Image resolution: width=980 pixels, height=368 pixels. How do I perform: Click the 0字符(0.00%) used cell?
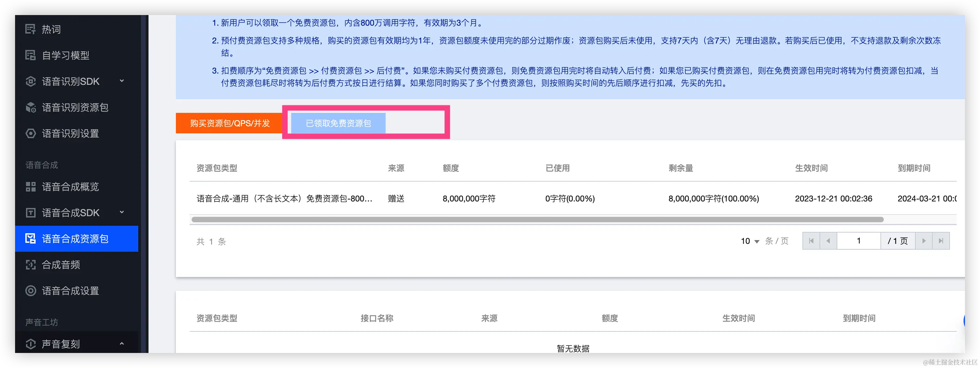(570, 198)
